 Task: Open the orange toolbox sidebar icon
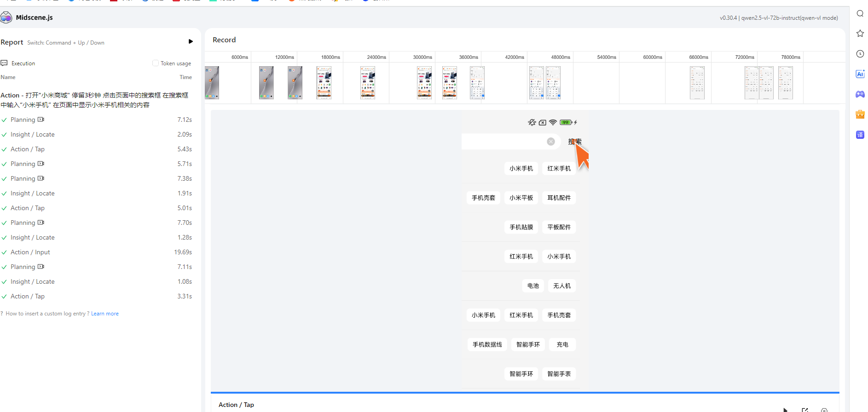860,114
